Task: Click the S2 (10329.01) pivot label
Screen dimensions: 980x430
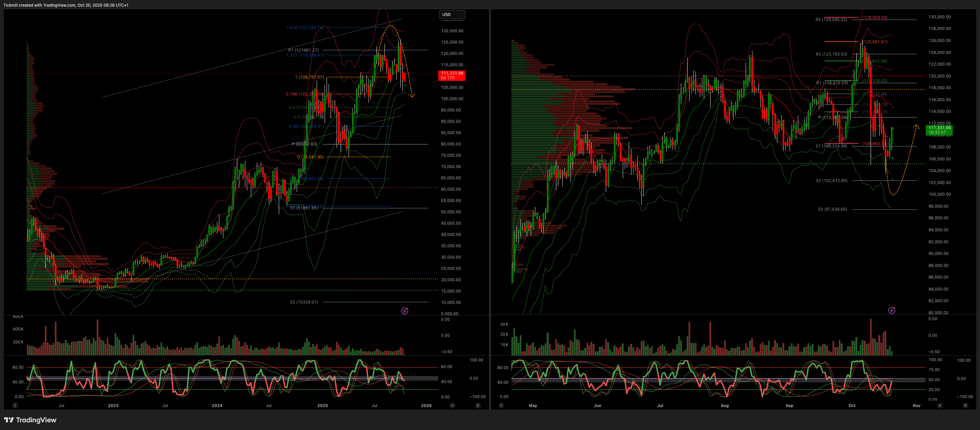Action: [x=304, y=302]
